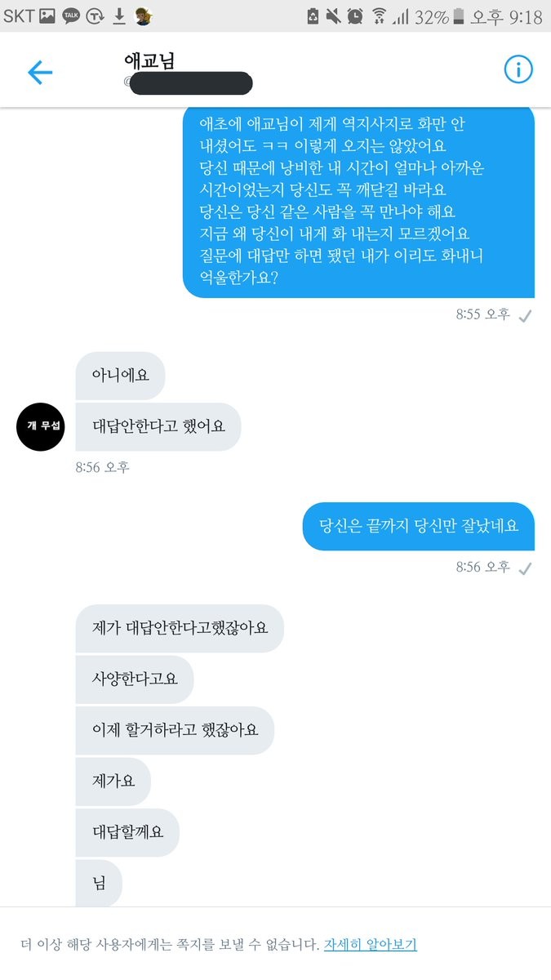Viewport: 551px width, 980px height.
Task: Tap the 8:55 오후 delivery checkmark
Action: click(525, 316)
